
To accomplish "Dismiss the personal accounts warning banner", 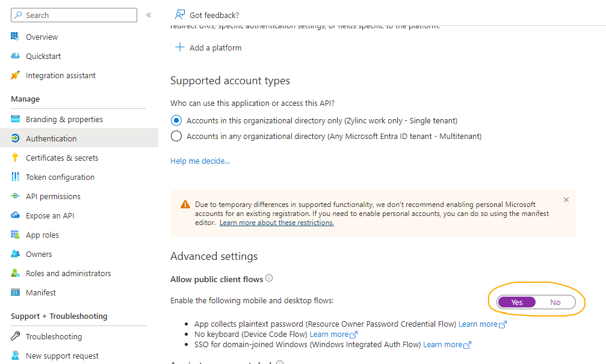I will tap(566, 200).
